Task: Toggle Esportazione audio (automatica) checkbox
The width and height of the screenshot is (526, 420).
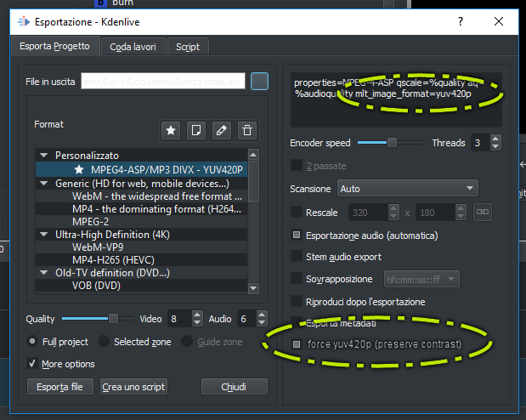Action: coord(297,235)
